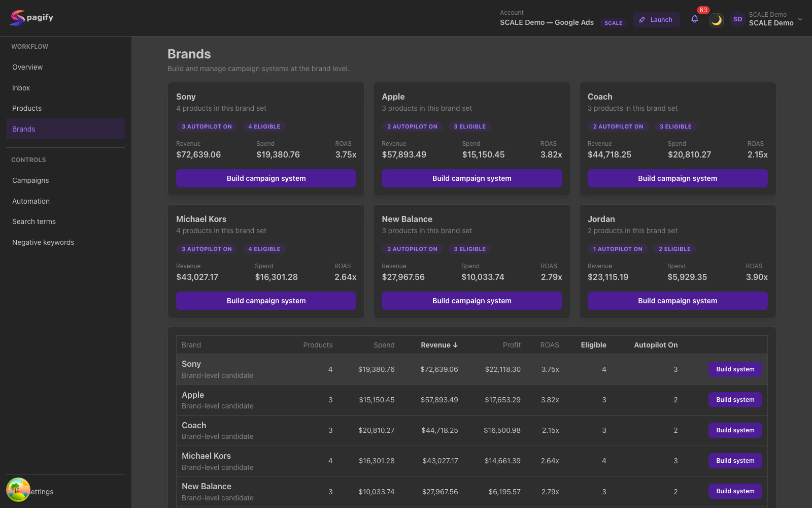Open Overview in the sidebar
The height and width of the screenshot is (508, 812).
click(x=65, y=67)
